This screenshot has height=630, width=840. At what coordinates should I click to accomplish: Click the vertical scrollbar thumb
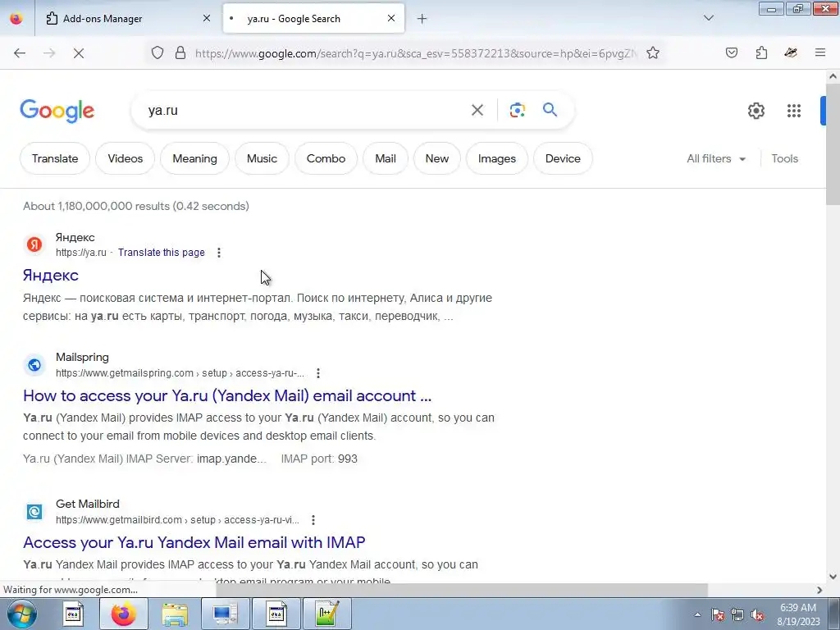click(x=833, y=146)
